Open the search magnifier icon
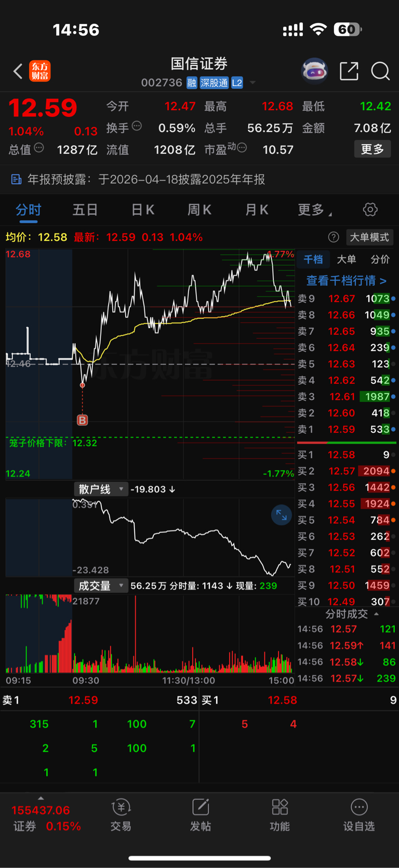Viewport: 399px width, 868px height. [380, 71]
